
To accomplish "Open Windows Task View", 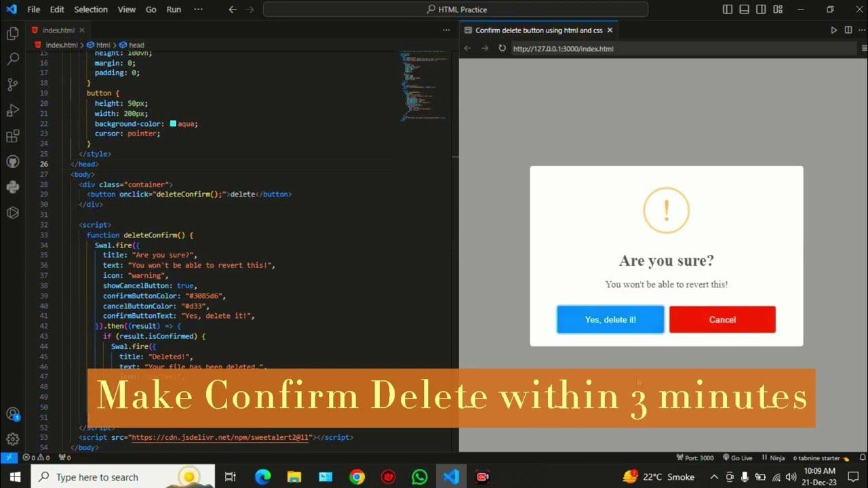I will 231,477.
